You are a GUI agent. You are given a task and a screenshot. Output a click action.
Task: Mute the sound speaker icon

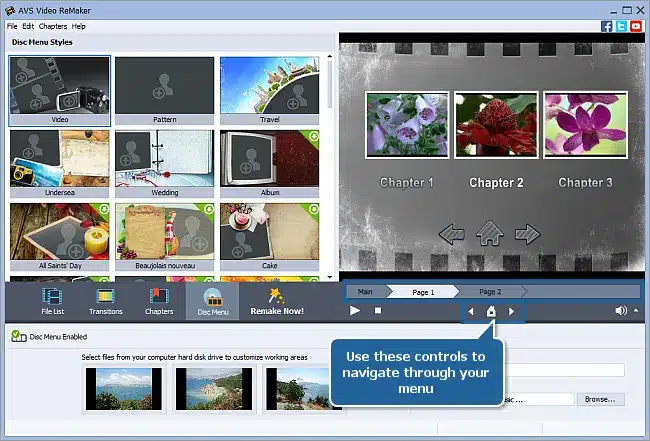coord(621,310)
